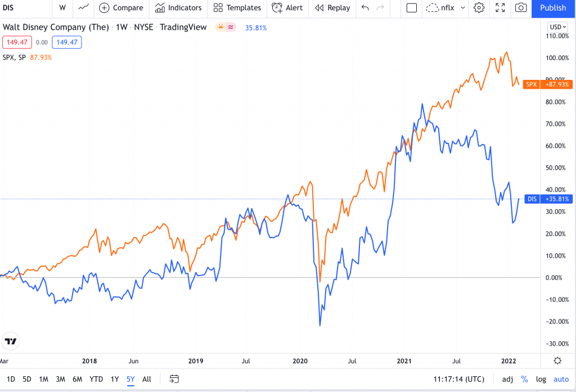This screenshot has height=392, width=576.
Task: Enter fullscreen mode with expand icon
Action: pos(500,8)
